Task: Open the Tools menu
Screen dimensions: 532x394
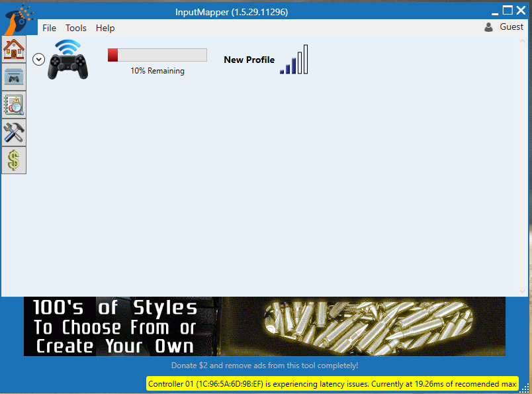Action: click(76, 28)
